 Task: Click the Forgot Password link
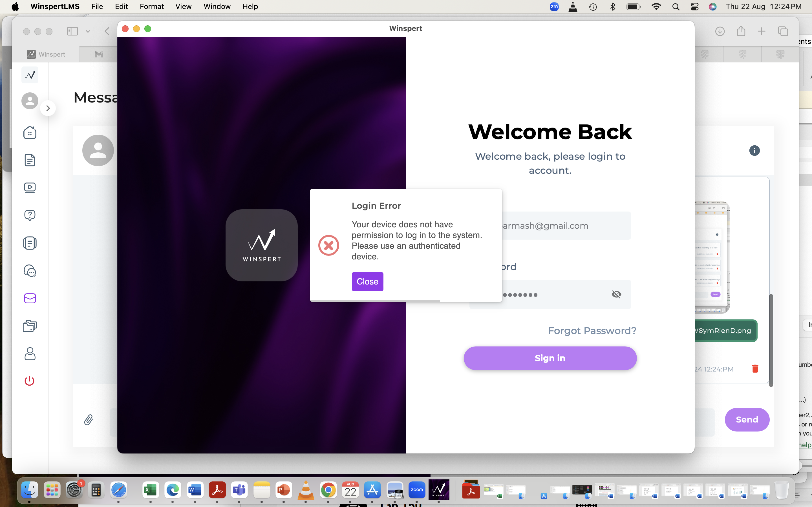592,331
